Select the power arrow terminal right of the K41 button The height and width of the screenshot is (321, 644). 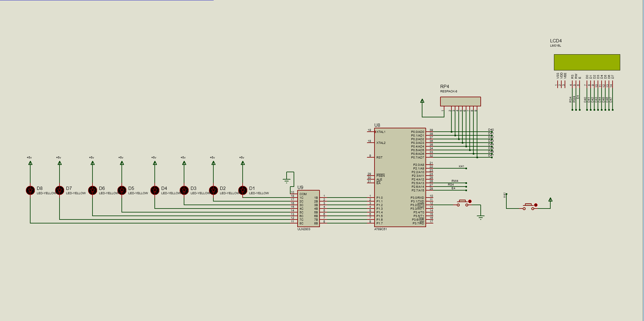tap(550, 200)
